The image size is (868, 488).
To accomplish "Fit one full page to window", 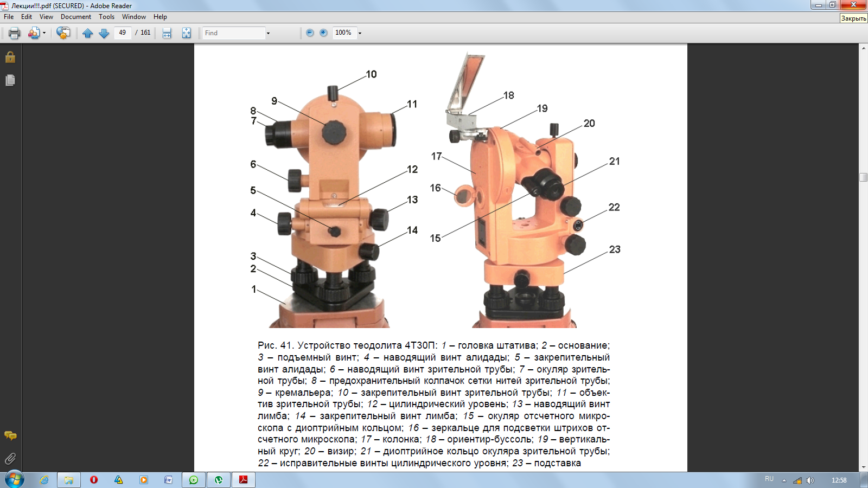I will coord(186,33).
